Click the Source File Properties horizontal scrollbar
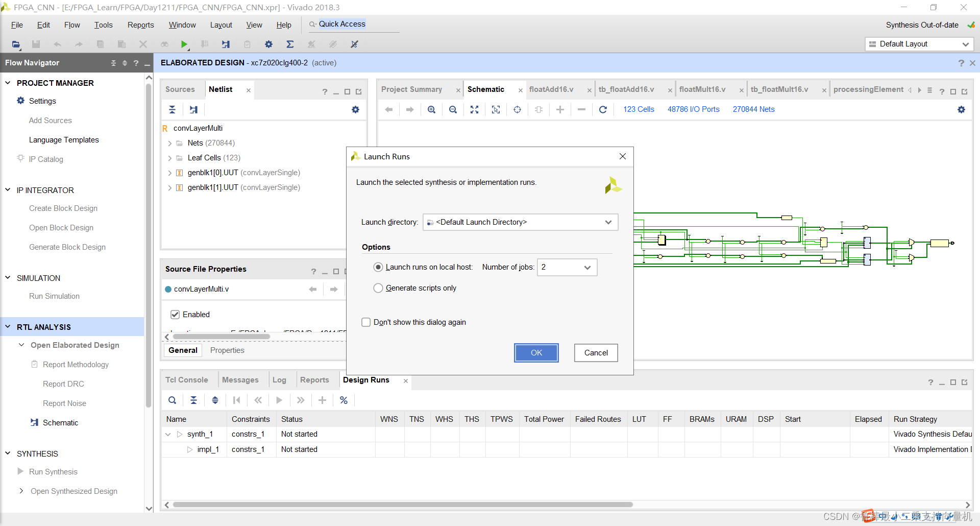 coord(221,337)
